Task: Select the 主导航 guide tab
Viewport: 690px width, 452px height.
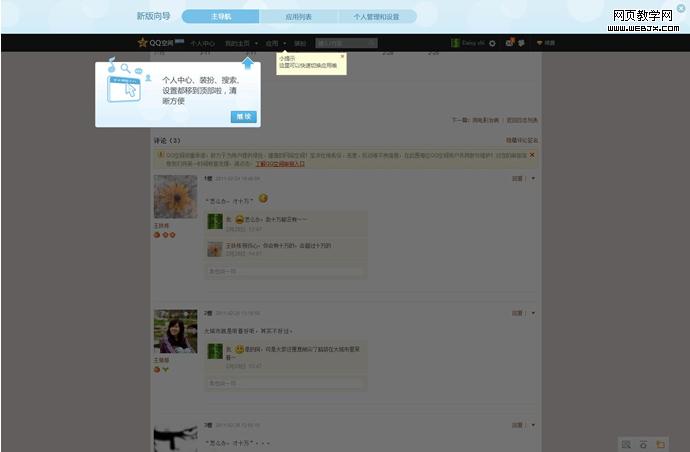Action: (x=221, y=17)
